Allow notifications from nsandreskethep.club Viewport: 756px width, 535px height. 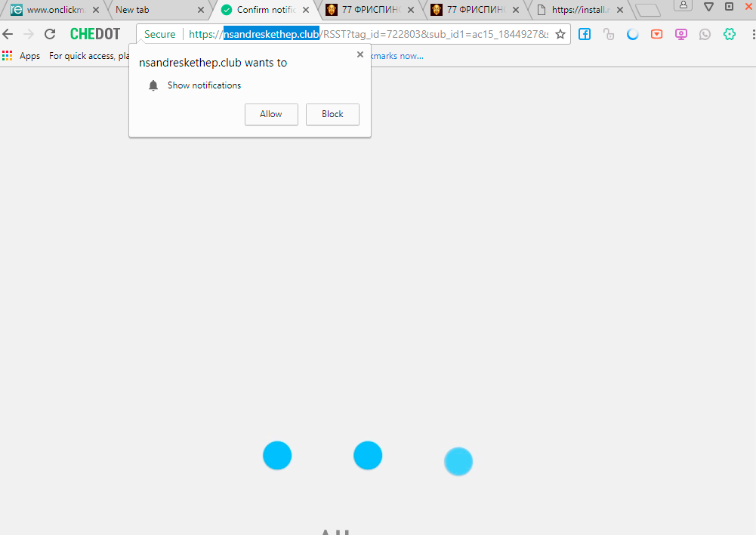271,114
